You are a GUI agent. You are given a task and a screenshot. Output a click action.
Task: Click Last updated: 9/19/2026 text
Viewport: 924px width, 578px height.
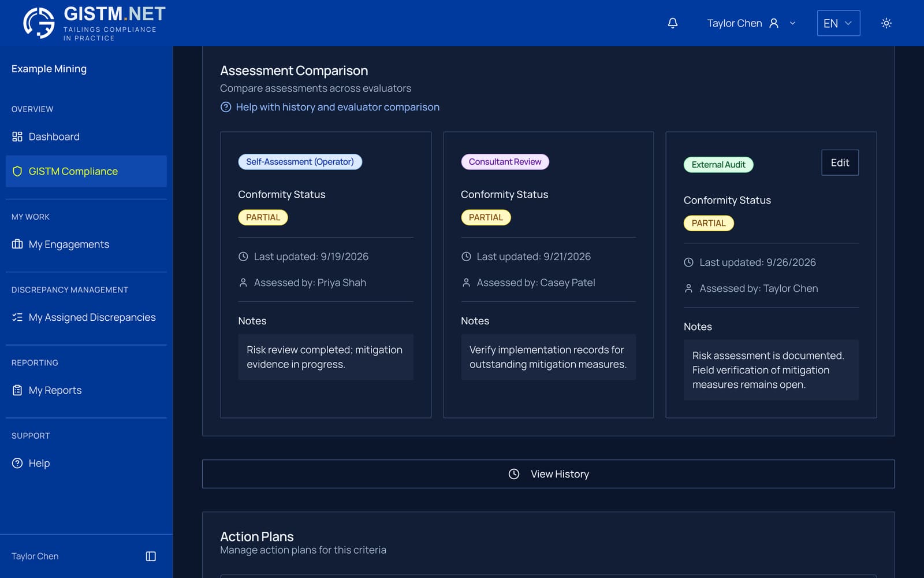coord(311,257)
